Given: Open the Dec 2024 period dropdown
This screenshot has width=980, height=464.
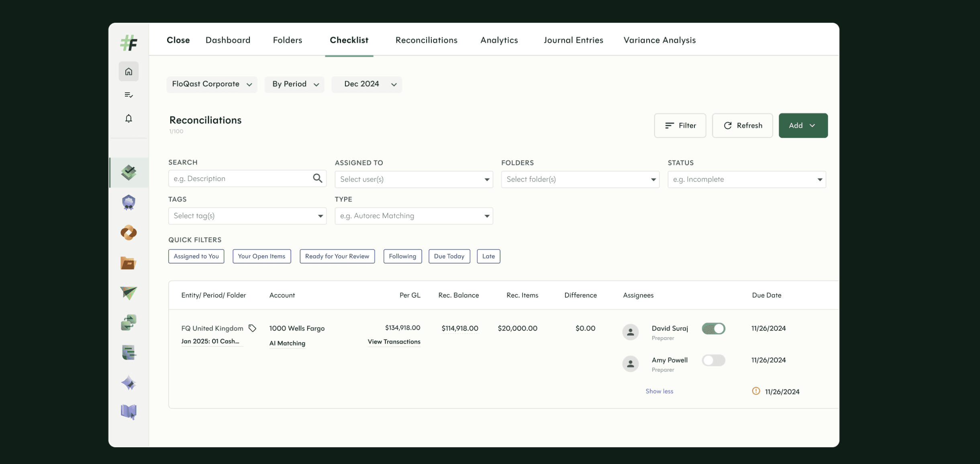Looking at the screenshot, I should (366, 84).
